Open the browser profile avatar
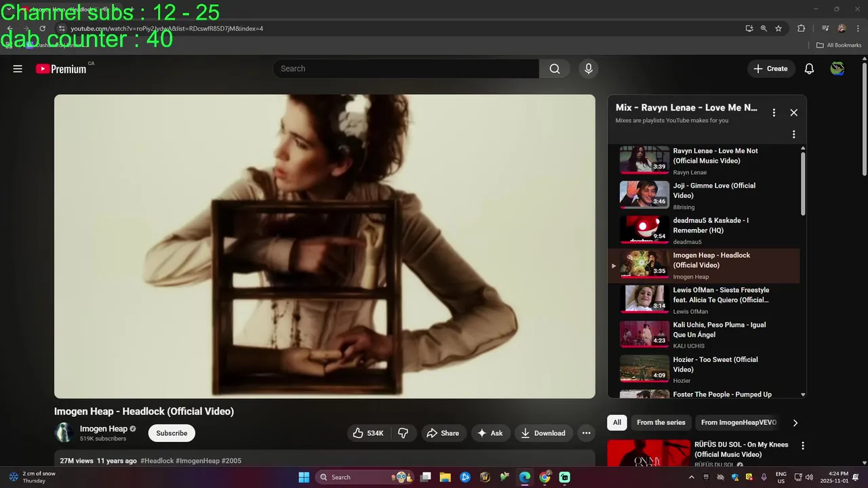 pyautogui.click(x=842, y=28)
